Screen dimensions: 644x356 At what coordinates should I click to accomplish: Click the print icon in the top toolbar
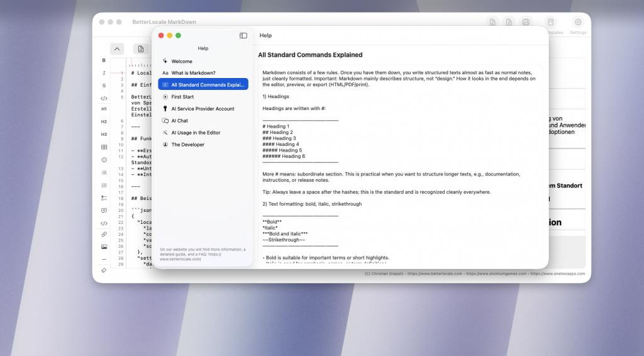[x=526, y=22]
